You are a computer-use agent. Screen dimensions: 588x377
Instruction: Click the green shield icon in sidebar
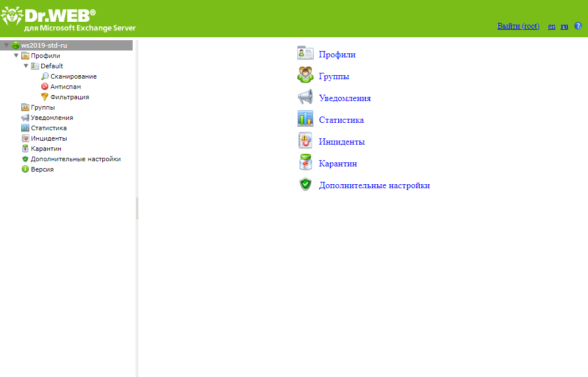pyautogui.click(x=25, y=159)
